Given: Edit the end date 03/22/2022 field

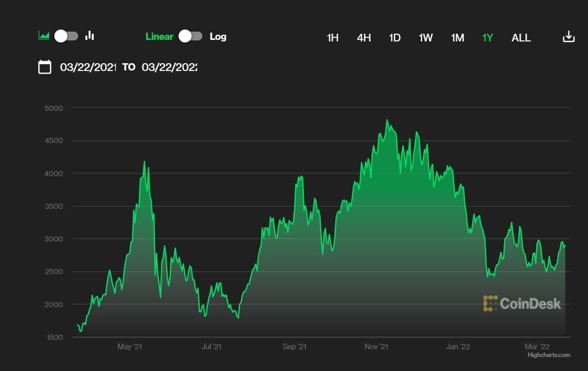Looking at the screenshot, I should click(x=169, y=67).
